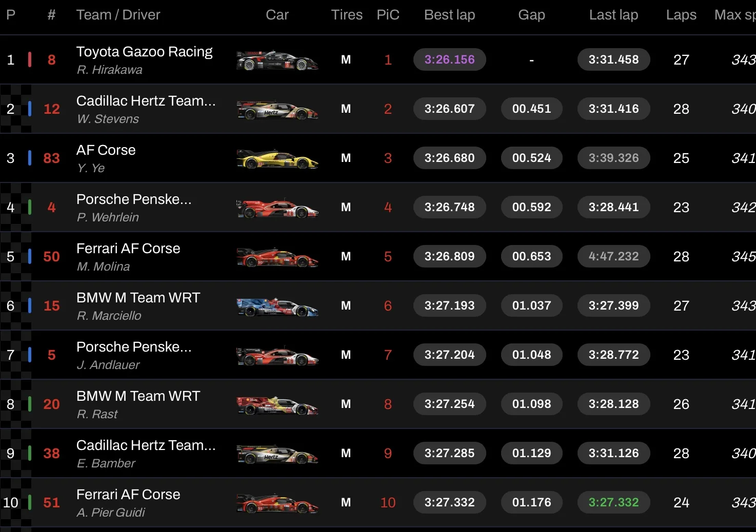Click the 00.451 gap badge

(531, 109)
